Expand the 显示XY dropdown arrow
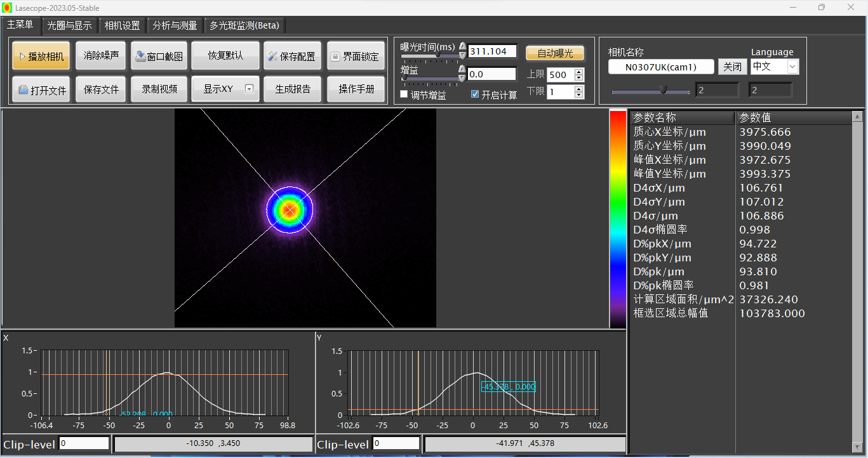868x458 pixels. coord(249,89)
